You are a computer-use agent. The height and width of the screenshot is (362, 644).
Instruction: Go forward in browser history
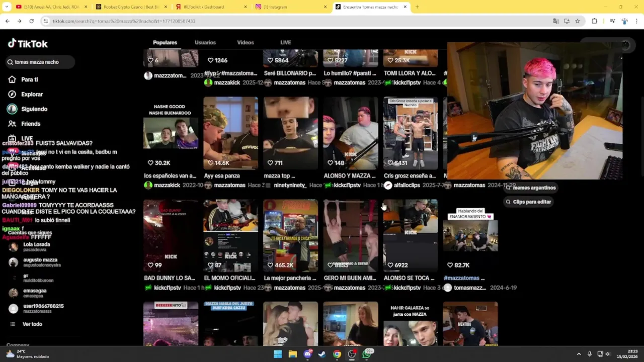click(x=19, y=21)
